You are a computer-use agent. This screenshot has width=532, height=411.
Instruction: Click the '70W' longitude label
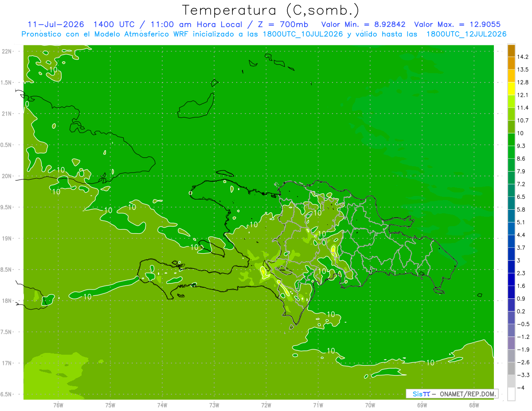point(370,405)
